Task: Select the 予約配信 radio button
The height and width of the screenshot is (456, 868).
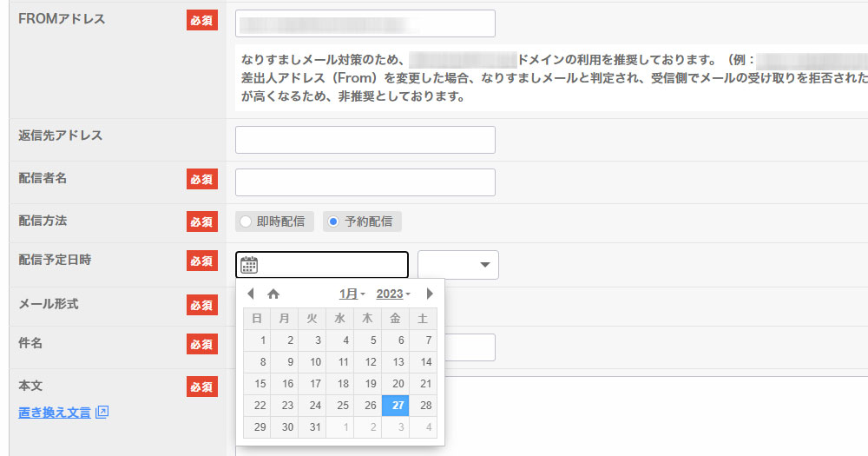Action: point(333,221)
